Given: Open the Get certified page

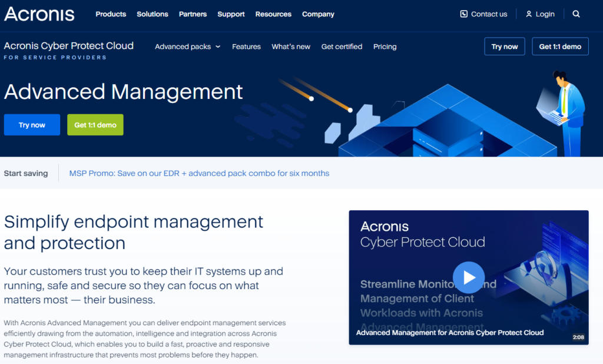Looking at the screenshot, I should [x=342, y=47].
